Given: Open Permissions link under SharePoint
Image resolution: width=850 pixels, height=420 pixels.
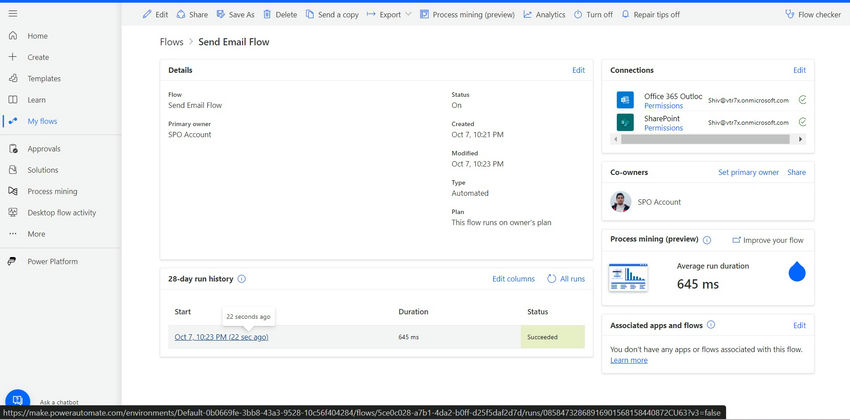Looking at the screenshot, I should tap(664, 128).
